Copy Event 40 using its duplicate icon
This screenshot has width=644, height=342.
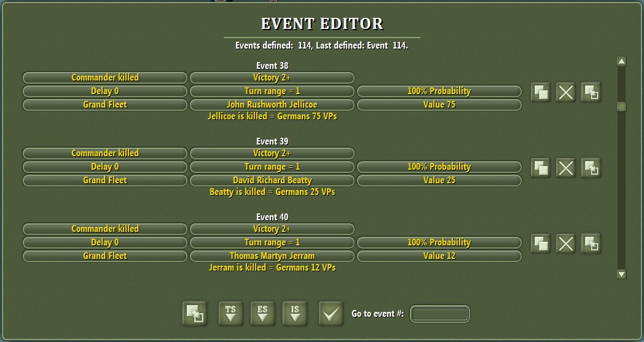point(541,244)
